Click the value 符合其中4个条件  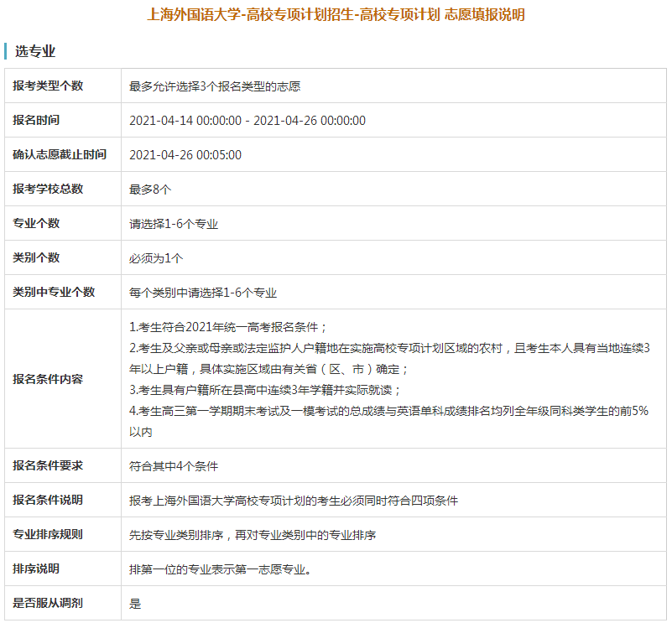click(x=174, y=466)
